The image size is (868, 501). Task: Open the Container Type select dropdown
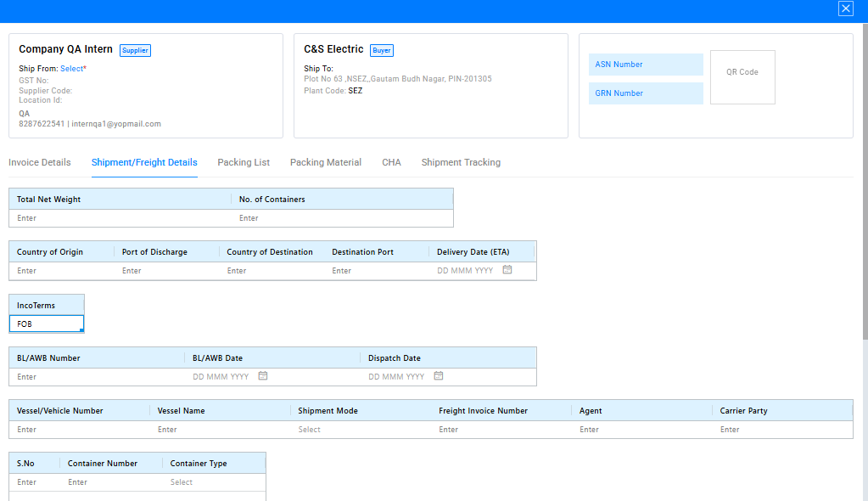click(x=216, y=482)
